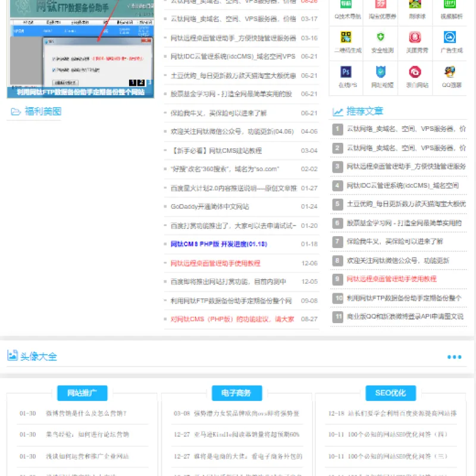The width and height of the screenshot is (476, 476).
Task: Open the 广告生成 blue icon
Action: tap(450, 37)
